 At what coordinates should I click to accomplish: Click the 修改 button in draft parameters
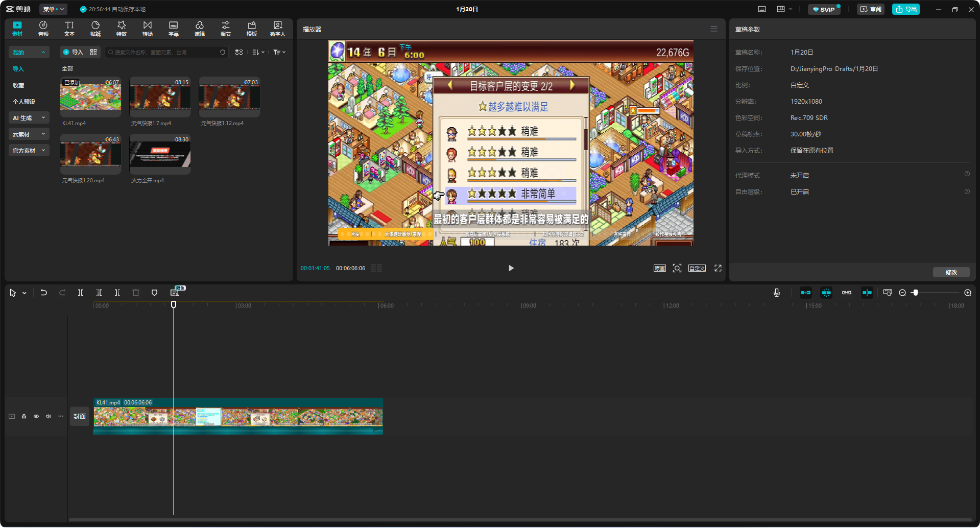[x=951, y=272]
